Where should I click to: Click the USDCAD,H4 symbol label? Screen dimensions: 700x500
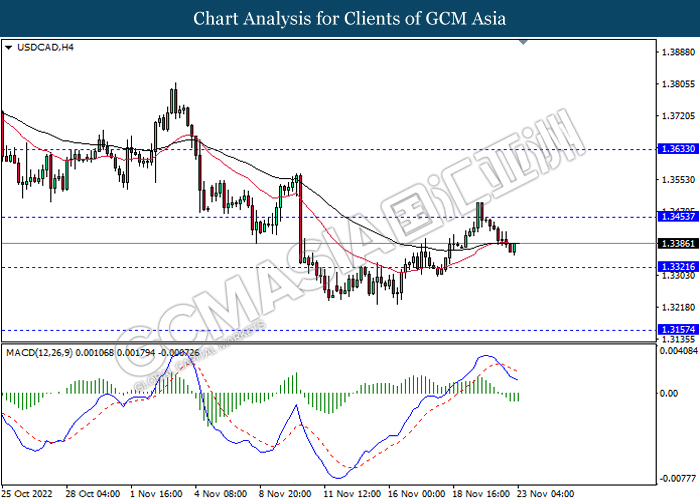point(45,47)
